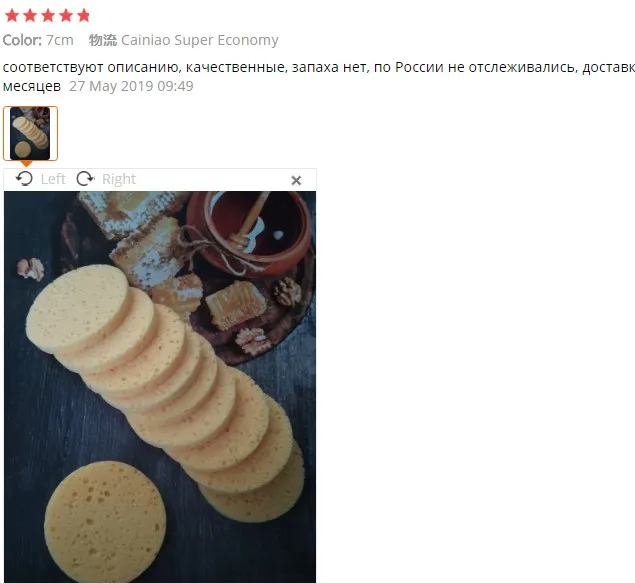
Task: Click the review date 27 May 2019
Action: [131, 86]
